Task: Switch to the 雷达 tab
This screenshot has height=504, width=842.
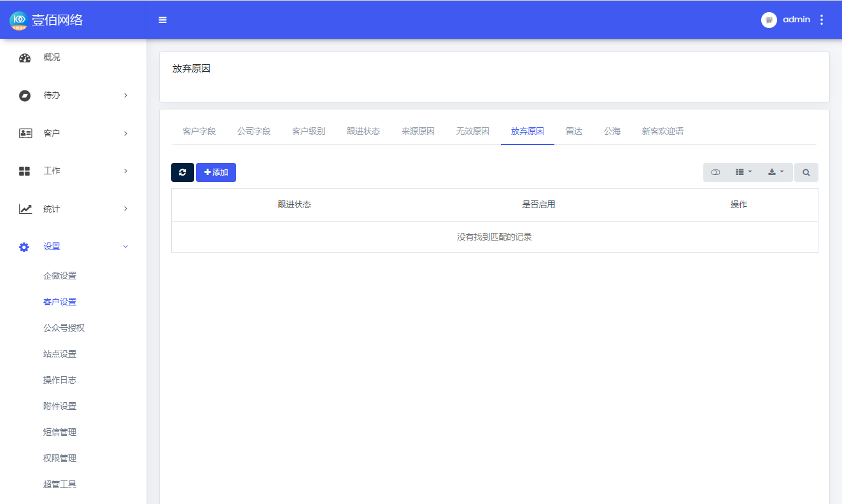Action: (574, 131)
